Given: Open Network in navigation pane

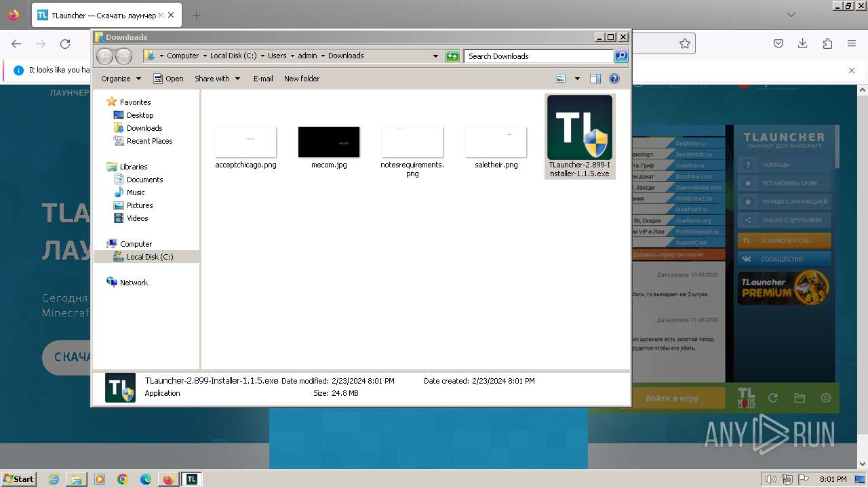Looking at the screenshot, I should point(134,283).
